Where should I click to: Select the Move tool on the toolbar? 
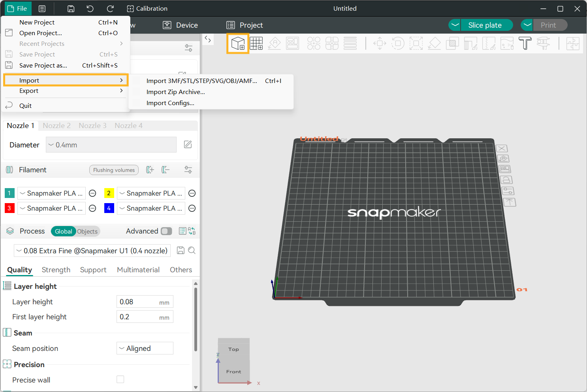pyautogui.click(x=380, y=43)
